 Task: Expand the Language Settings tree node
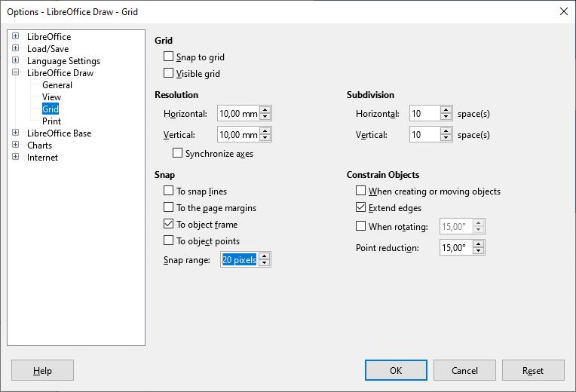coord(15,60)
